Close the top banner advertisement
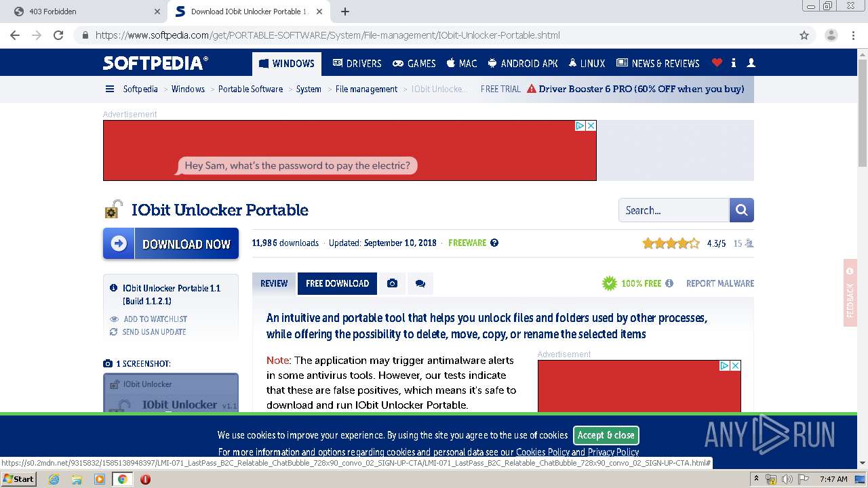Viewport: 868px width, 488px height. pyautogui.click(x=591, y=125)
